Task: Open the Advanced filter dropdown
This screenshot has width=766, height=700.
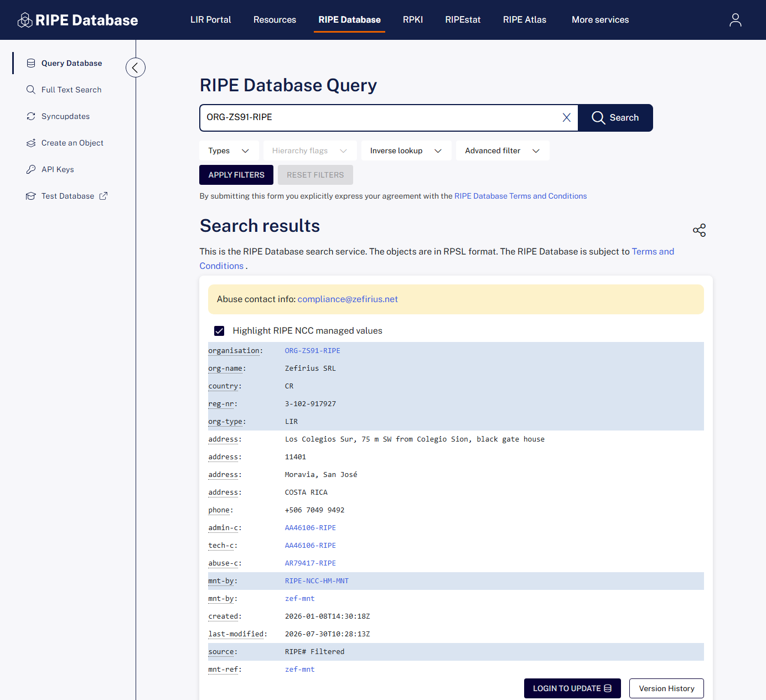Action: 503,151
